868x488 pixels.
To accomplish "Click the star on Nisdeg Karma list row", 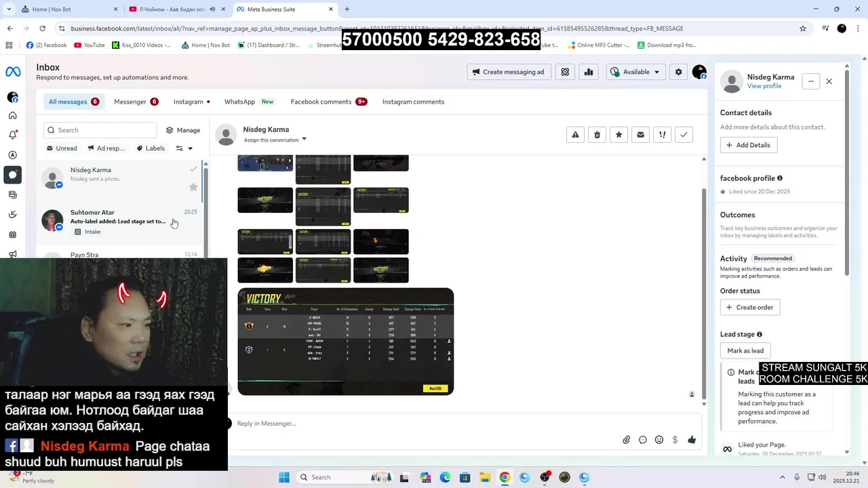I will point(193,186).
